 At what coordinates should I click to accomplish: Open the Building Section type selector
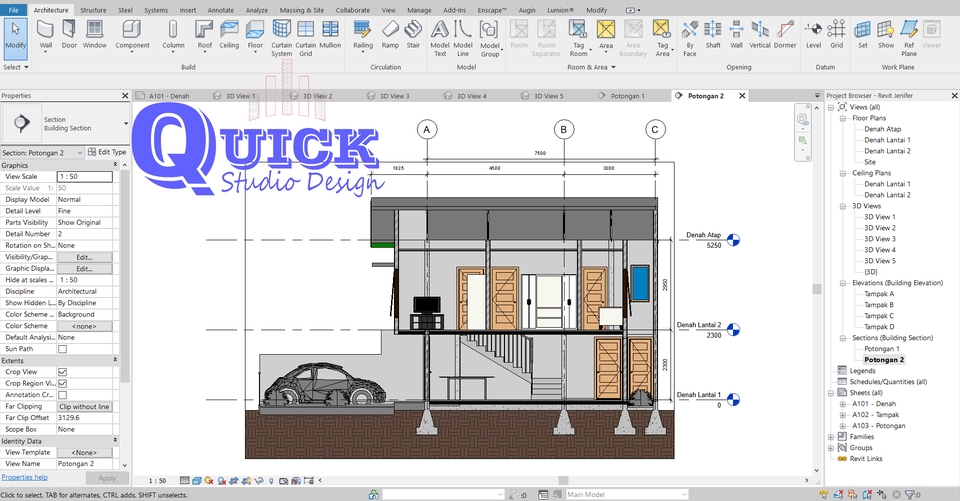click(66, 124)
